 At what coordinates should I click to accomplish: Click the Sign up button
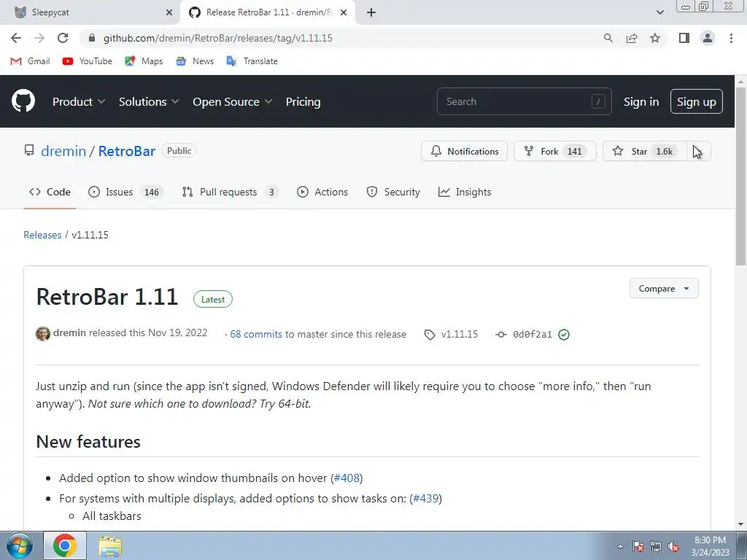[x=696, y=101]
